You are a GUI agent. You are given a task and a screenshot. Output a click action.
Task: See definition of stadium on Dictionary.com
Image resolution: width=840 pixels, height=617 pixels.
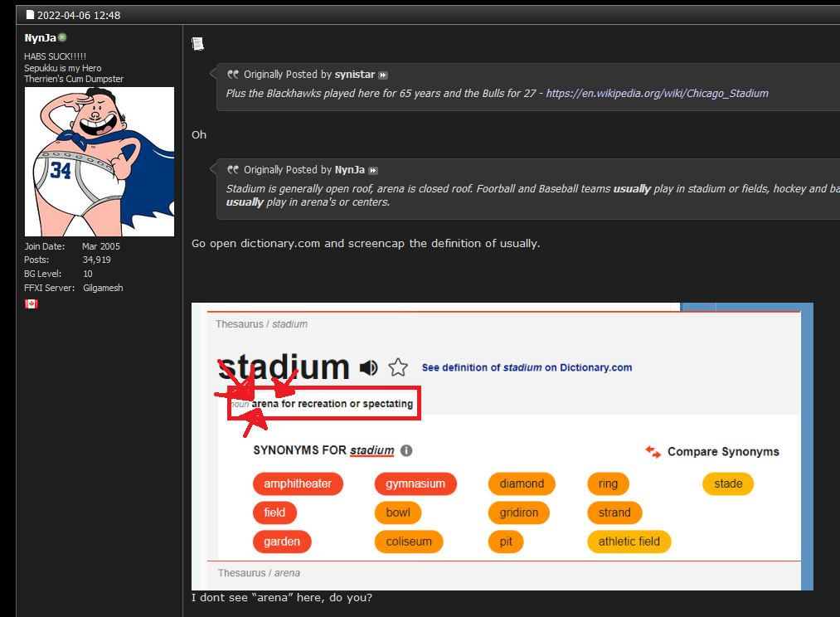(x=527, y=367)
